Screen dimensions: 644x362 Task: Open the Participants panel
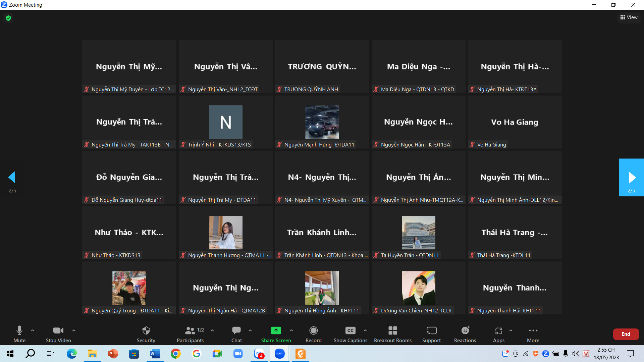(190, 331)
